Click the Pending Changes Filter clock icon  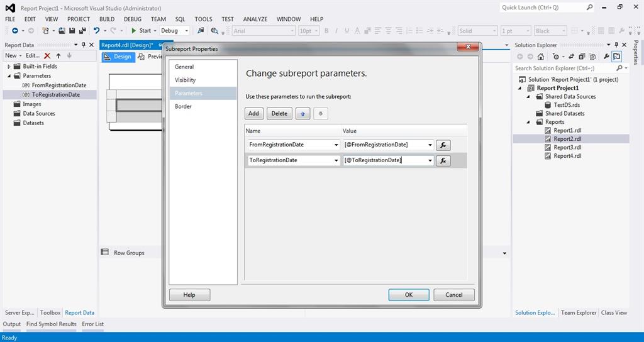pos(556,57)
